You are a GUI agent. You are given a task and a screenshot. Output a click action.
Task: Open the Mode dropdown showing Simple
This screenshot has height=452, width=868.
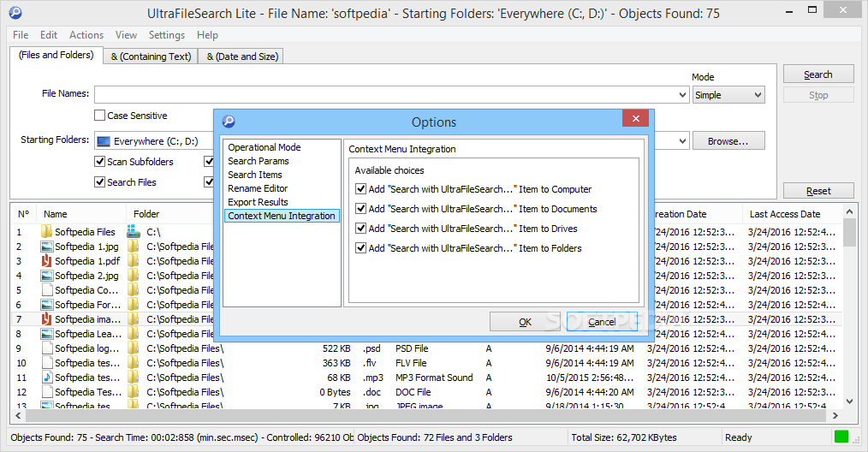point(728,95)
